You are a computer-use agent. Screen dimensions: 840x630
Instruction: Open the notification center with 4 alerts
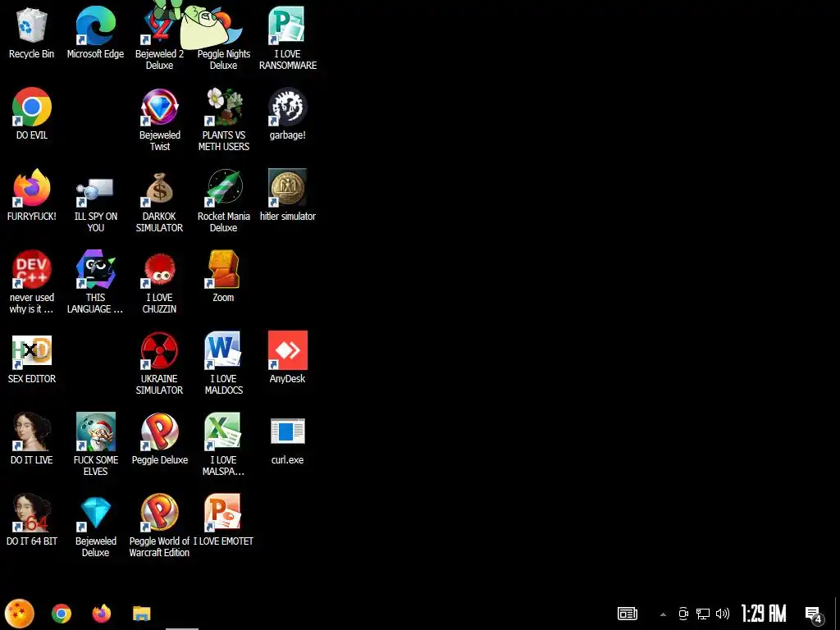coord(814,614)
